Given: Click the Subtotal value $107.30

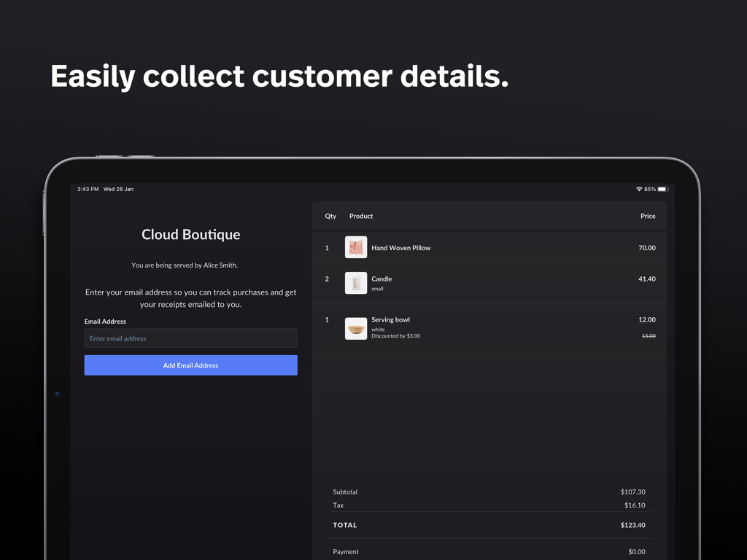Looking at the screenshot, I should 632,492.
